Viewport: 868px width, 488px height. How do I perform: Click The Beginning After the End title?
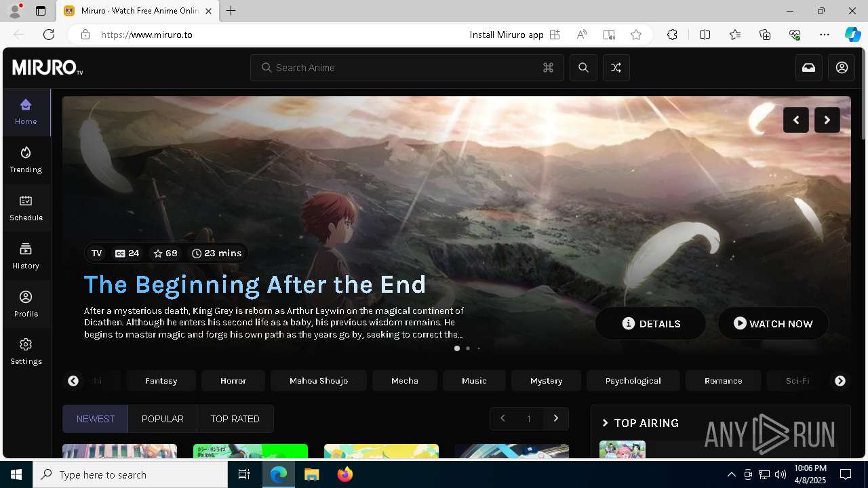[x=255, y=284]
